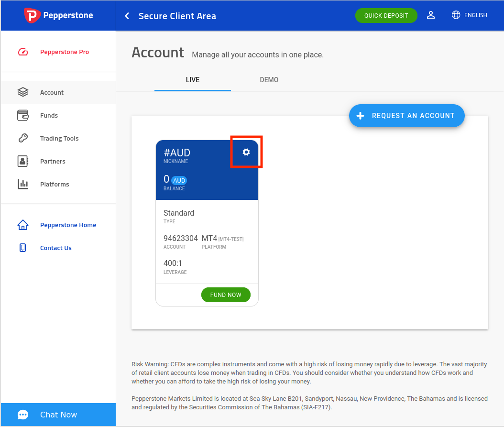Click the Trading Tools wrench icon
This screenshot has width=504, height=427.
click(23, 138)
